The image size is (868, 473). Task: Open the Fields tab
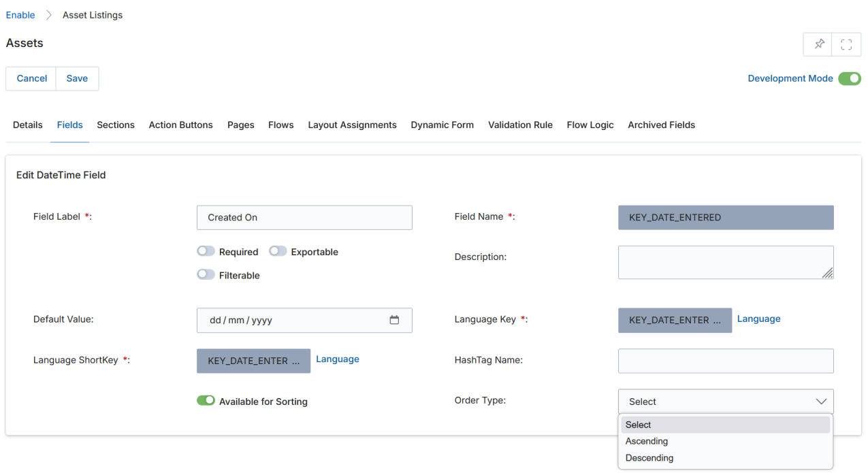tap(70, 125)
